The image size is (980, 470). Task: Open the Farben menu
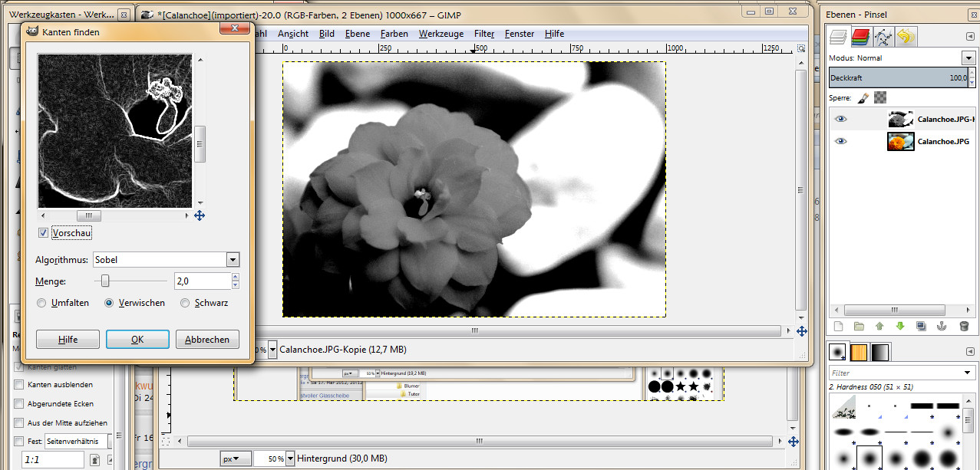point(394,34)
